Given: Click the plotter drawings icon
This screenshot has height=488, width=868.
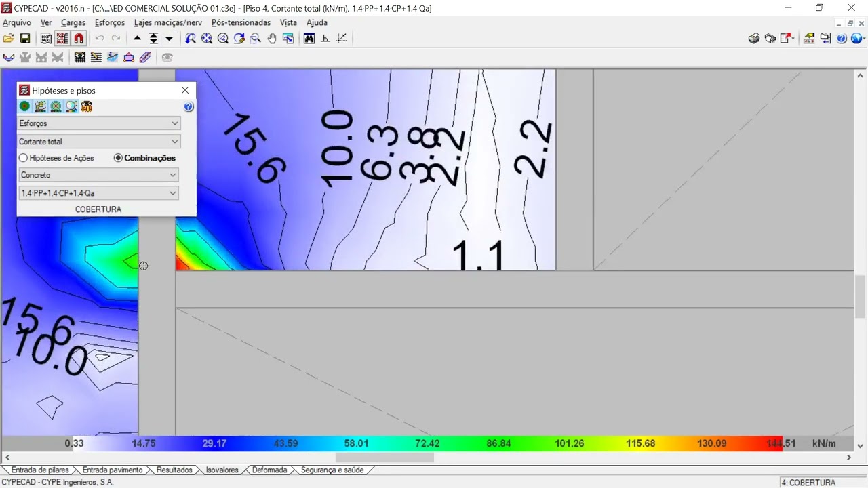Looking at the screenshot, I should [770, 39].
